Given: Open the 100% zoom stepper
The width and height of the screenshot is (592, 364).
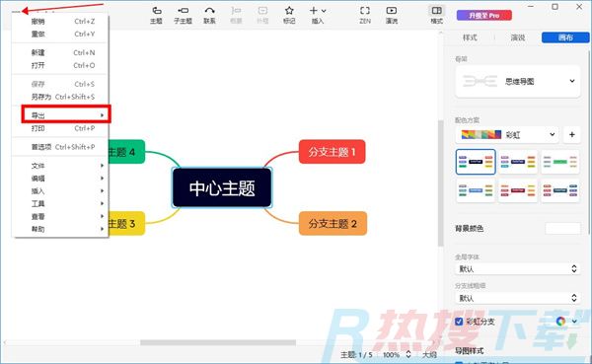Looking at the screenshot, I should (x=408, y=354).
